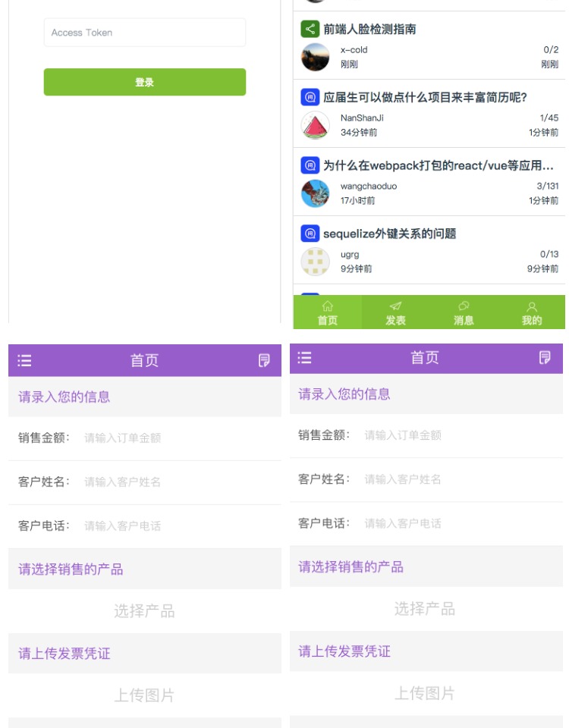Click wangchaoduo's user avatar

tap(316, 193)
